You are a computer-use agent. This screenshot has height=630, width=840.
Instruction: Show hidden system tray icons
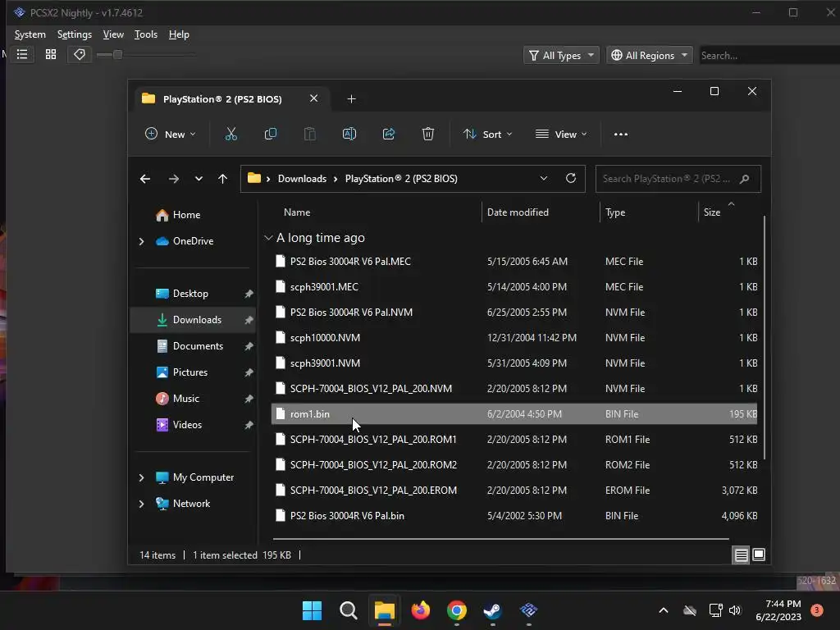(x=663, y=610)
